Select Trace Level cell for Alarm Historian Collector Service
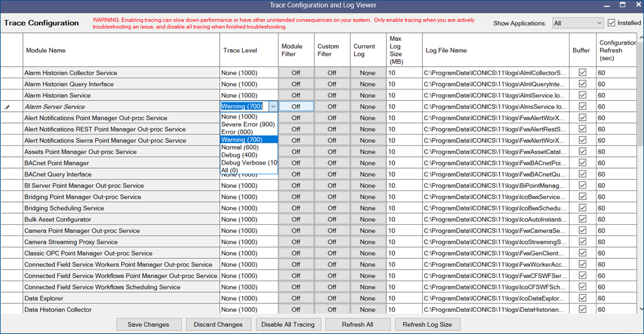The image size is (644, 334). click(249, 73)
